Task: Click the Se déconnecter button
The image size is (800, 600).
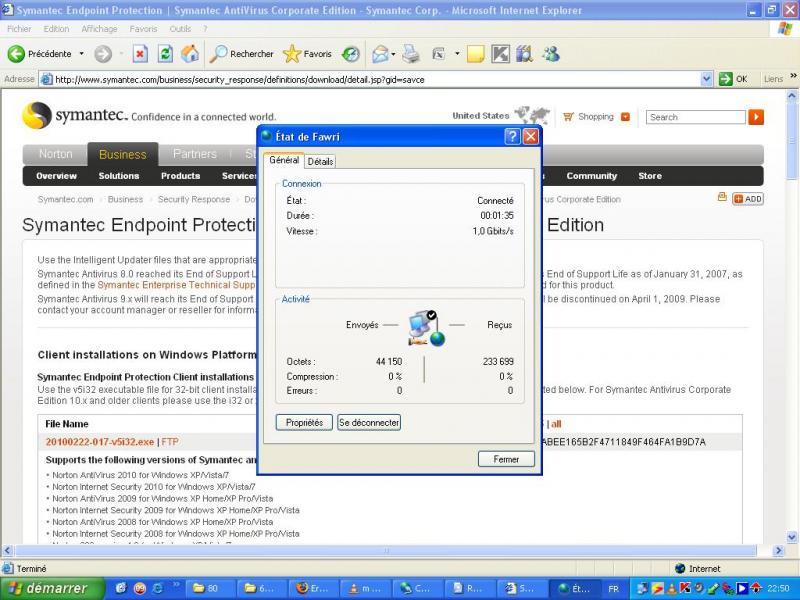Action: pos(369,423)
